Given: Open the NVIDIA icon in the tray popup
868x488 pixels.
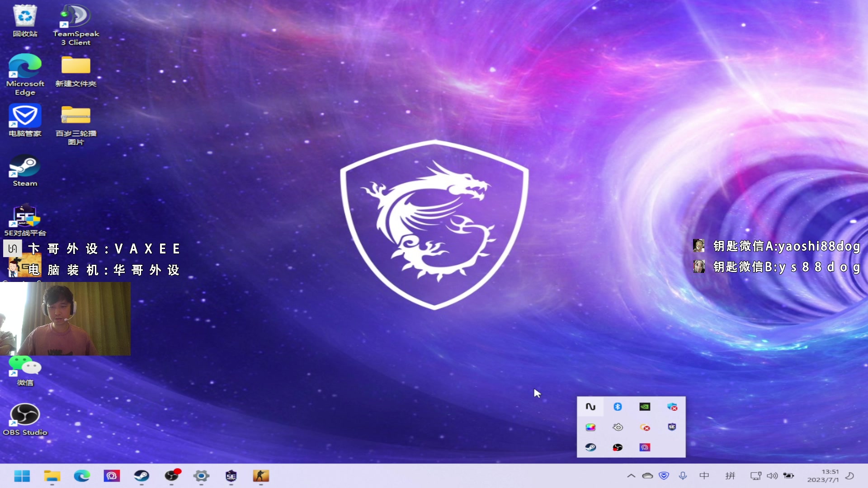Looking at the screenshot, I should pos(645,407).
